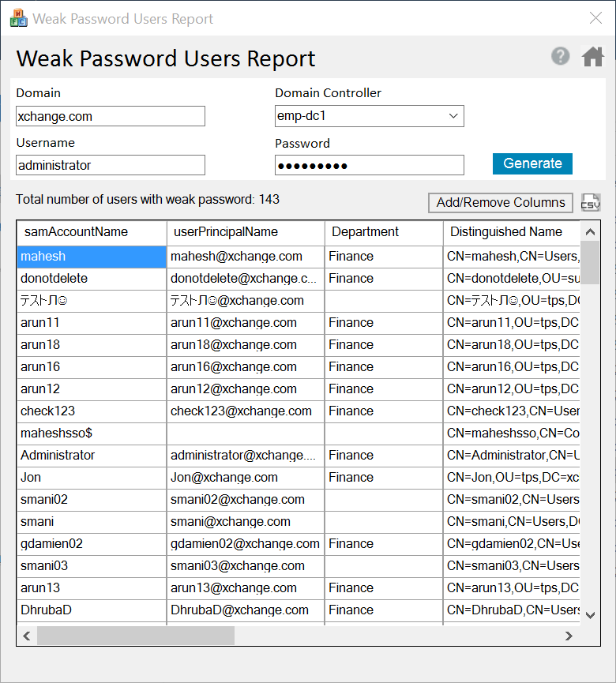Click the Home icon
Screen dimensions: 616x683
[x=593, y=56]
